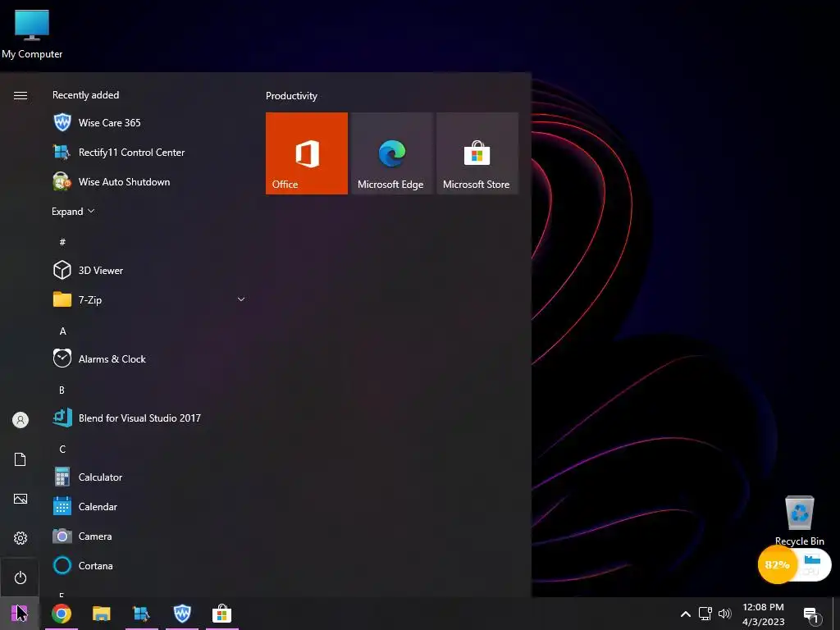Open the volume speaker tray icon
The height and width of the screenshot is (630, 840).
(725, 614)
